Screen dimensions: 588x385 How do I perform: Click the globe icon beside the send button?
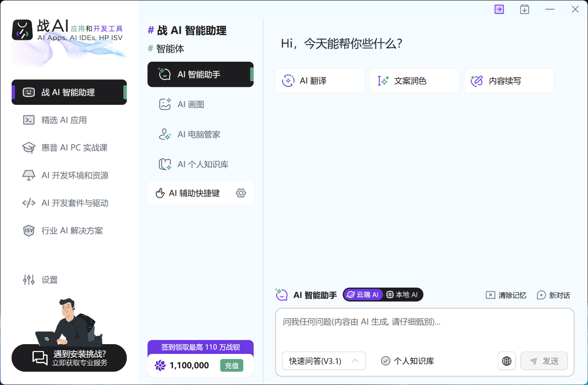pyautogui.click(x=506, y=361)
